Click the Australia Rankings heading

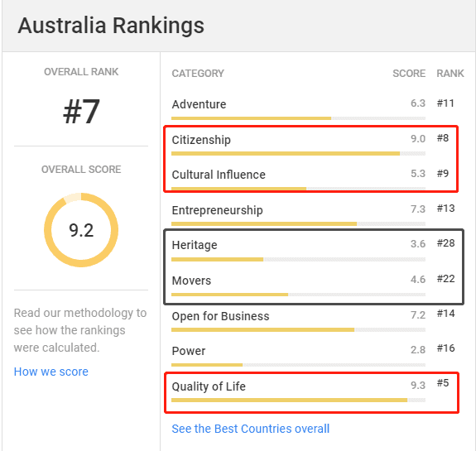(111, 26)
